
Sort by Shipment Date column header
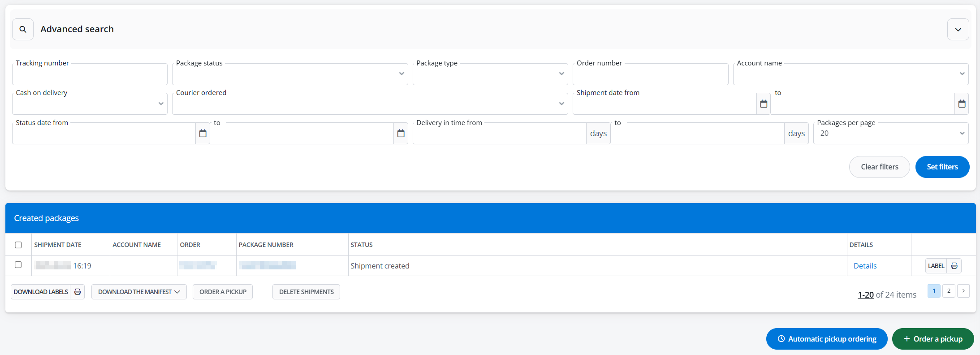(58, 245)
